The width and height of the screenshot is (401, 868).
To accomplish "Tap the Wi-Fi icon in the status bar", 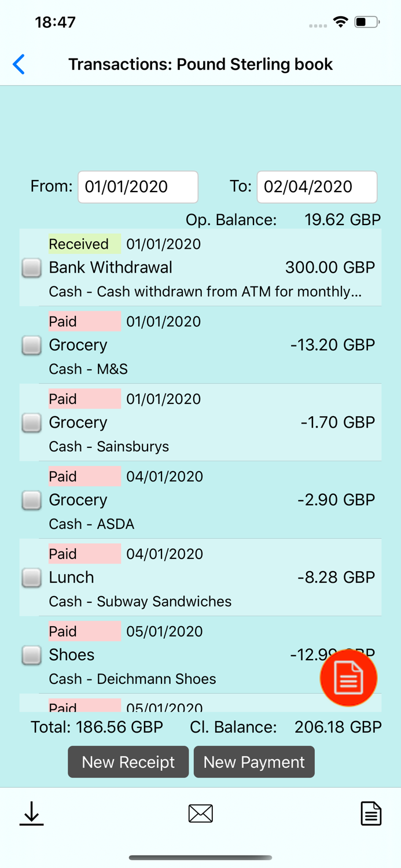I will click(340, 21).
